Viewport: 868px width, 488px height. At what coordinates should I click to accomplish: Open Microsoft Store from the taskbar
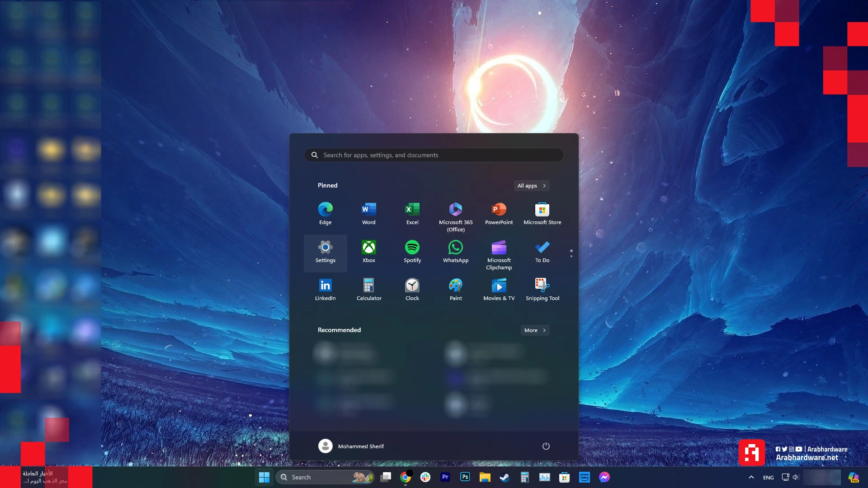tap(565, 477)
